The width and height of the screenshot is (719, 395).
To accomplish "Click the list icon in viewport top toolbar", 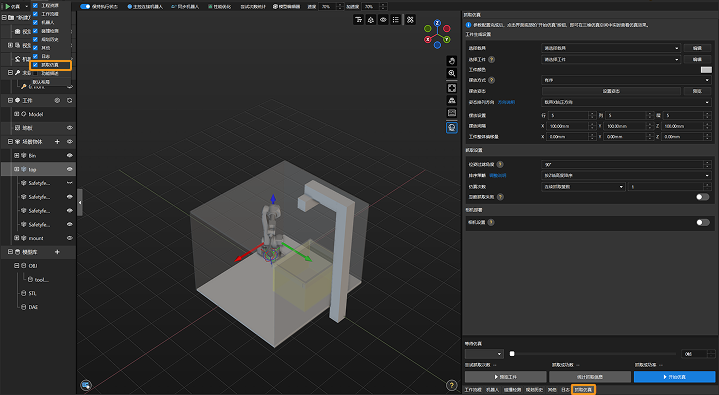I will (x=396, y=20).
